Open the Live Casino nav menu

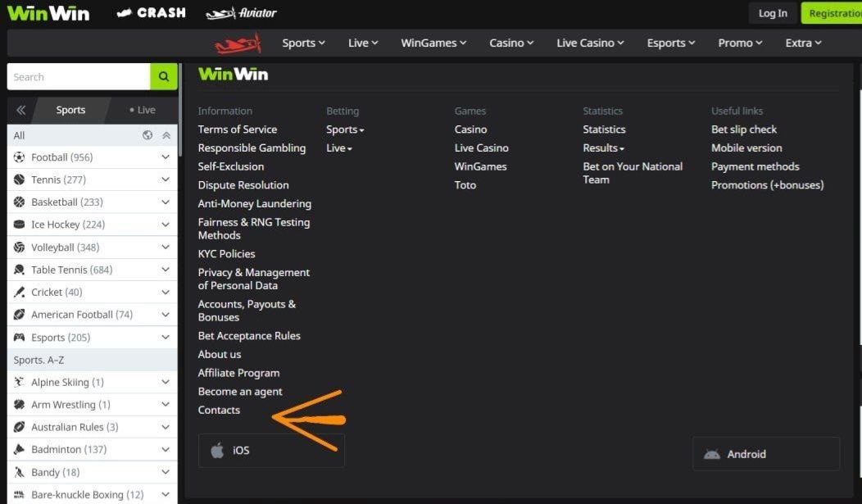point(590,43)
